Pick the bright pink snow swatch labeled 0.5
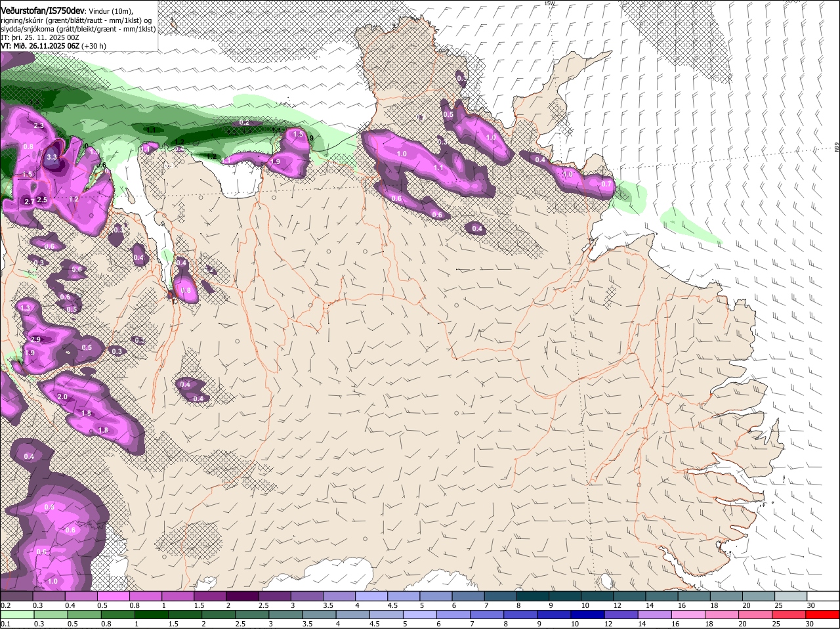 pos(113,596)
